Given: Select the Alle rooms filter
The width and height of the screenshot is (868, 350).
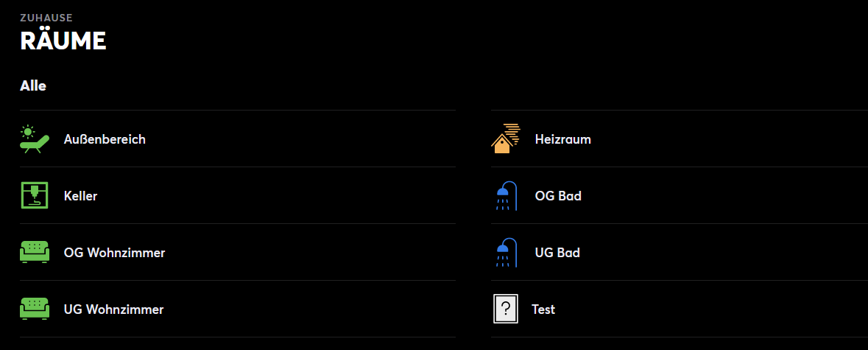Looking at the screenshot, I should 33,86.
